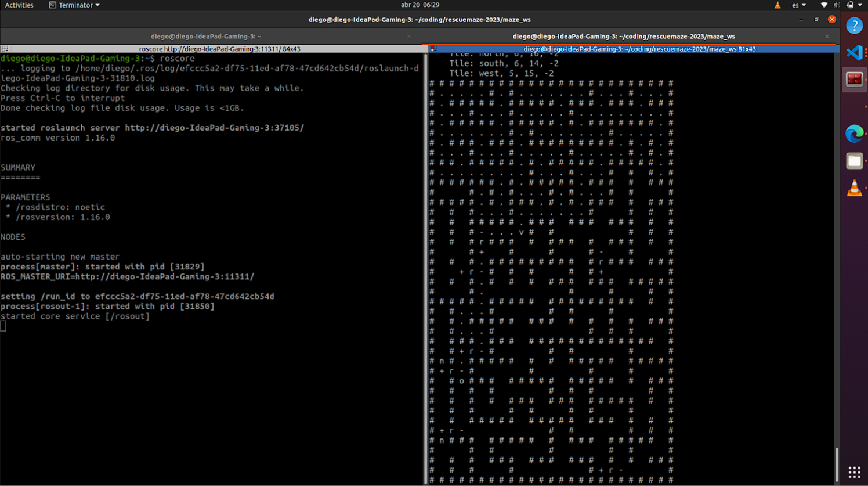Click the grouping icon in maze_ws pane titlebar
Viewport: 868px width, 486px height.
click(433, 49)
